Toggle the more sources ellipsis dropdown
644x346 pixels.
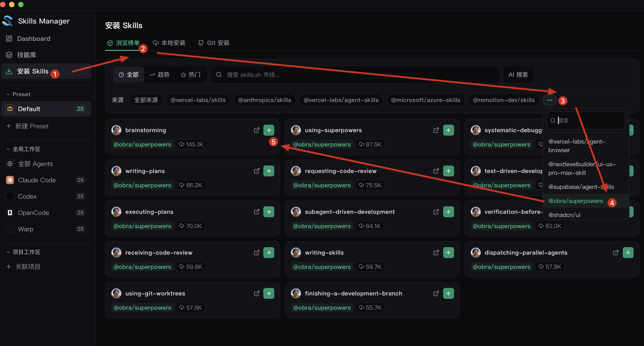550,100
